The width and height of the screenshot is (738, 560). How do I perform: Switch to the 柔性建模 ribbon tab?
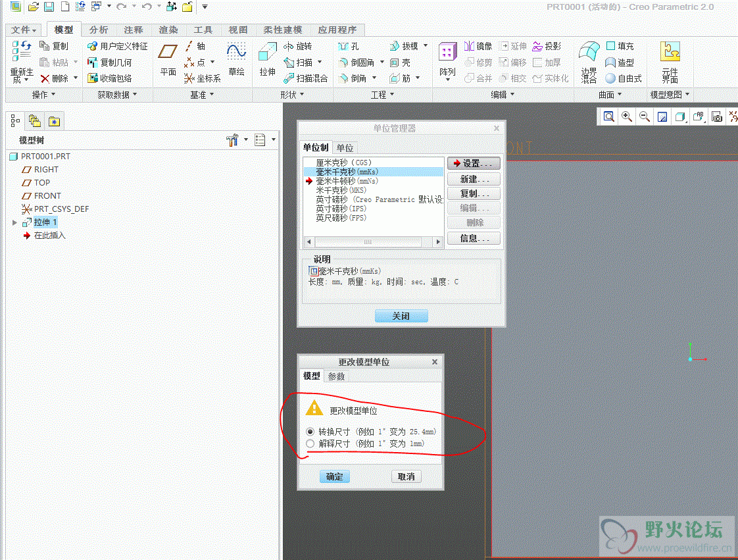coord(282,30)
